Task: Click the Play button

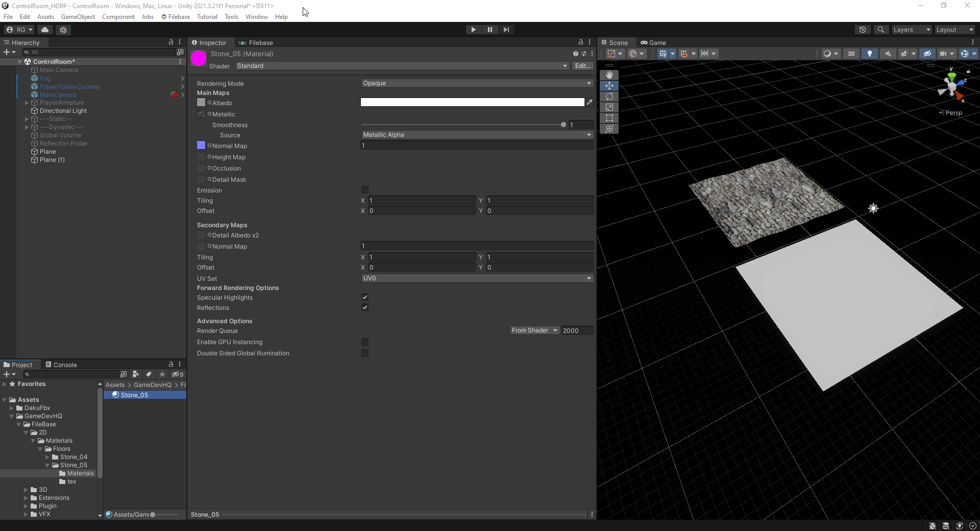Action: (473, 30)
